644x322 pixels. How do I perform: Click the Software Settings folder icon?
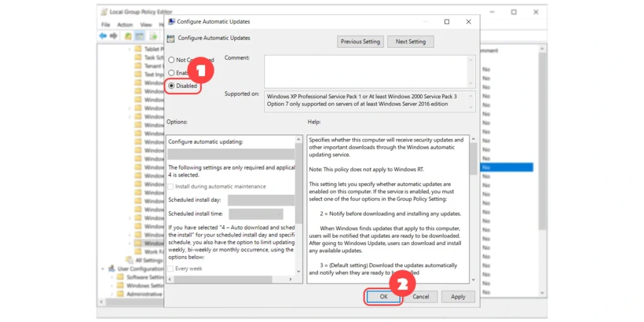[120, 277]
